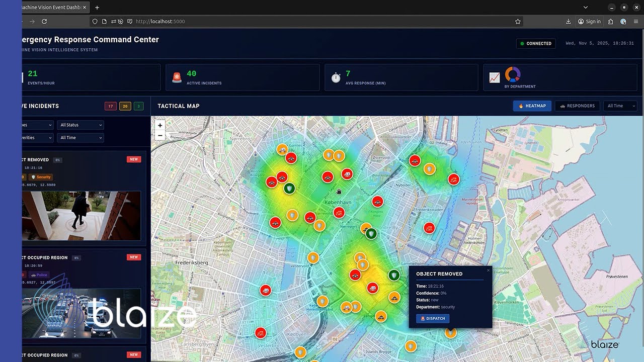Open the incident types filter dropdown
This screenshot has width=644, height=362.
[x=37, y=125]
